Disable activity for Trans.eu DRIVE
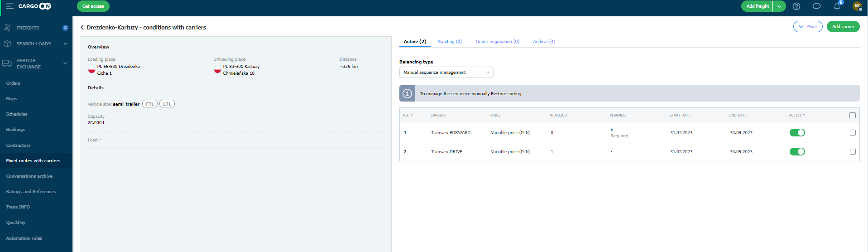This screenshot has height=252, width=868. point(797,152)
